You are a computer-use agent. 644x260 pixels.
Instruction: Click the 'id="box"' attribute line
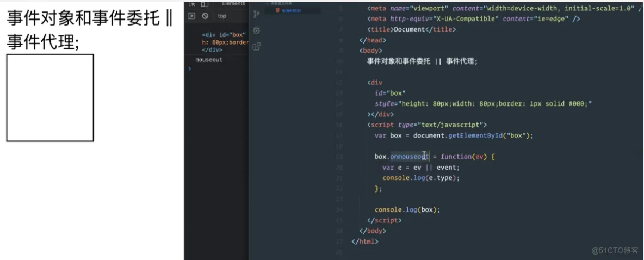coord(390,93)
